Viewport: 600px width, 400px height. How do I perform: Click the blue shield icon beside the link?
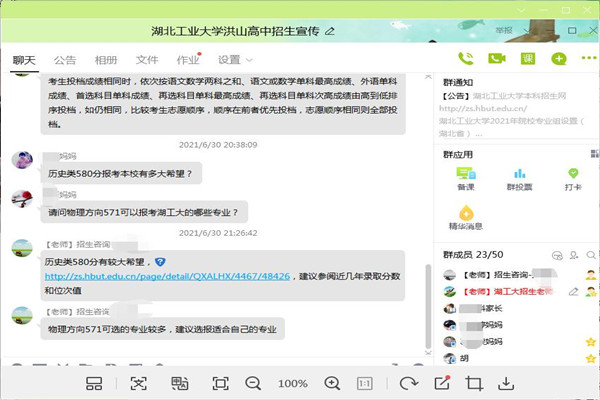tap(160, 262)
